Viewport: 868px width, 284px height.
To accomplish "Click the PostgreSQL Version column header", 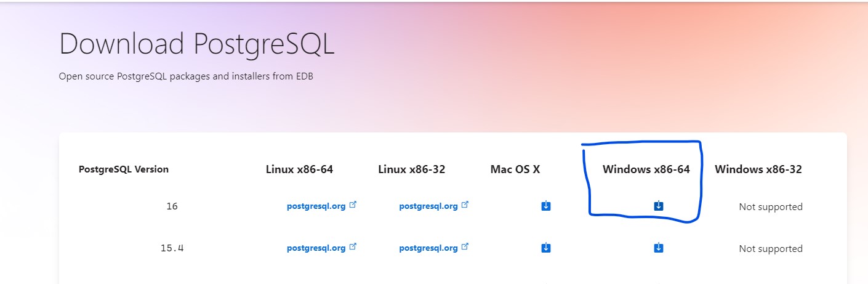I will pyautogui.click(x=124, y=169).
